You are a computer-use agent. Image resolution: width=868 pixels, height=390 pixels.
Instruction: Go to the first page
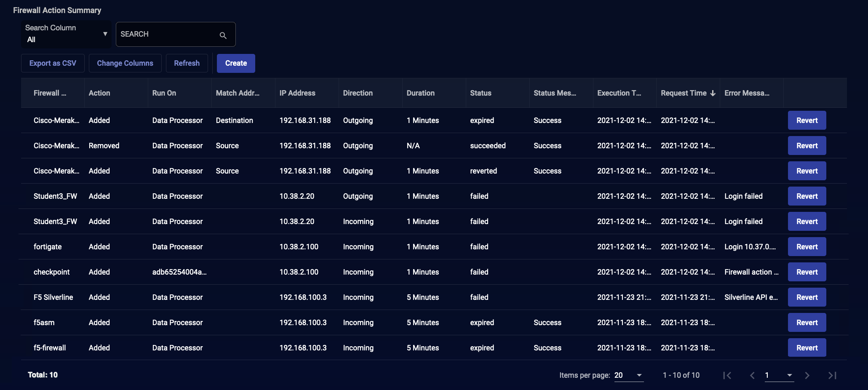coord(727,375)
